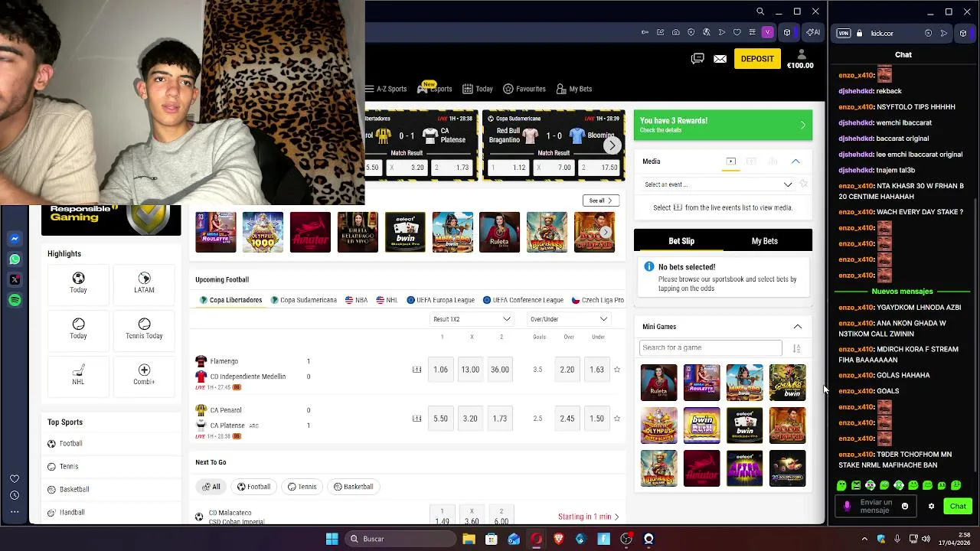Click the purple microphone in chat input

[x=847, y=507]
